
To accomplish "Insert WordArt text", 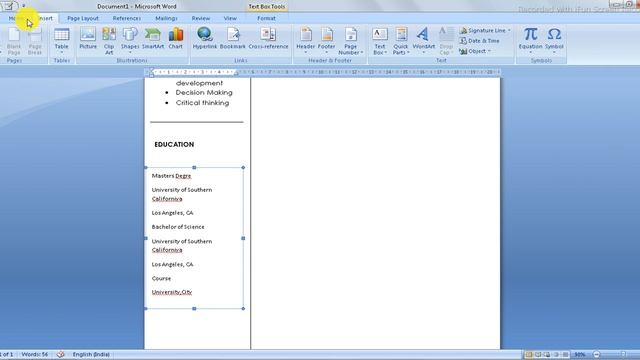I will coord(423,41).
